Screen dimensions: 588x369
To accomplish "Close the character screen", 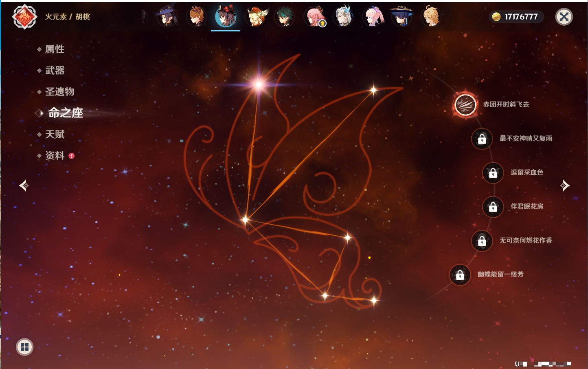I will pos(564,17).
